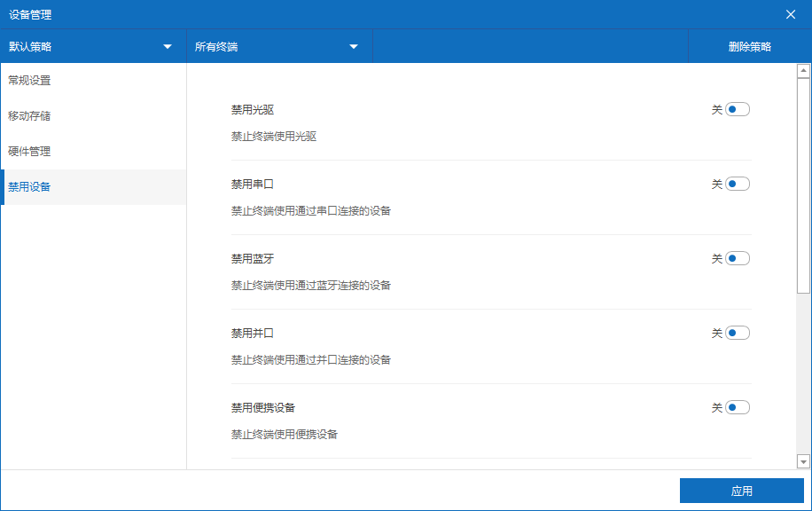Click the 禁止终端使用通过串口连接的设备 description

[311, 211]
